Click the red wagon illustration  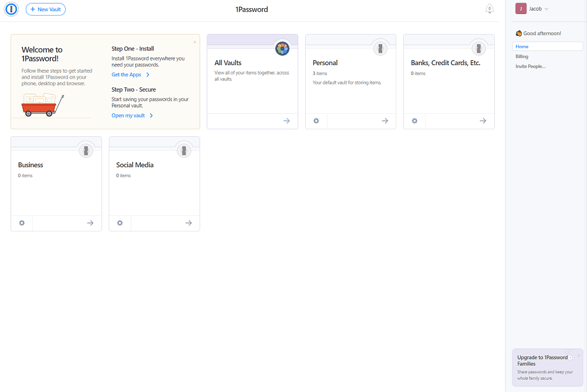point(42,105)
